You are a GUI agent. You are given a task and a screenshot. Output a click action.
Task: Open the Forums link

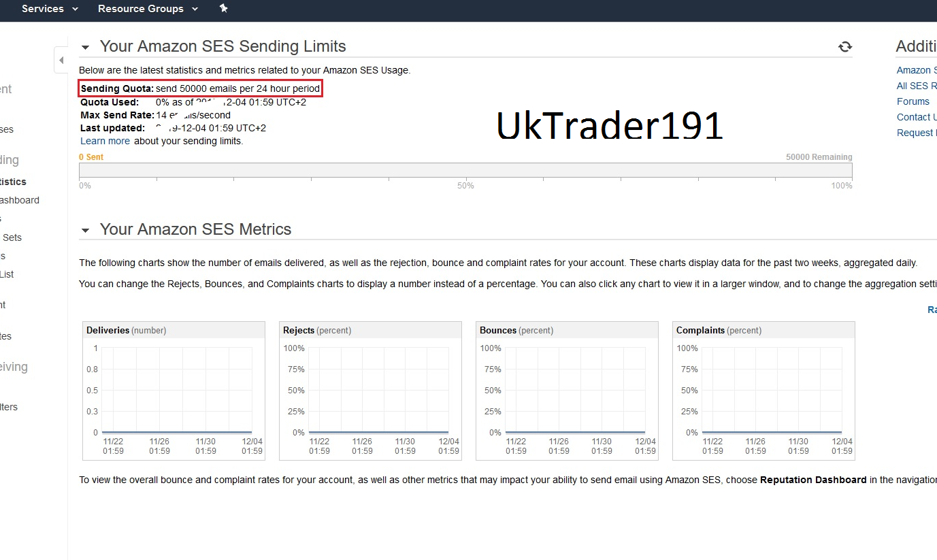click(913, 101)
